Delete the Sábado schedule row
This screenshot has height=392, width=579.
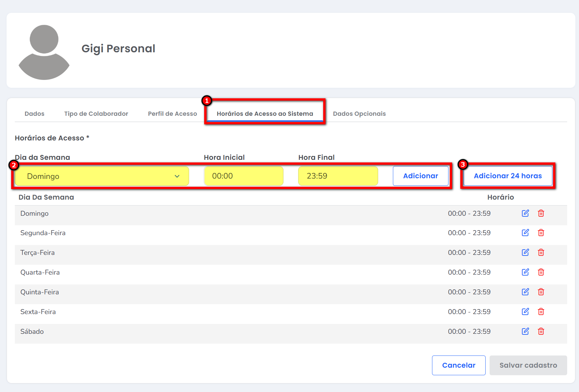[541, 331]
